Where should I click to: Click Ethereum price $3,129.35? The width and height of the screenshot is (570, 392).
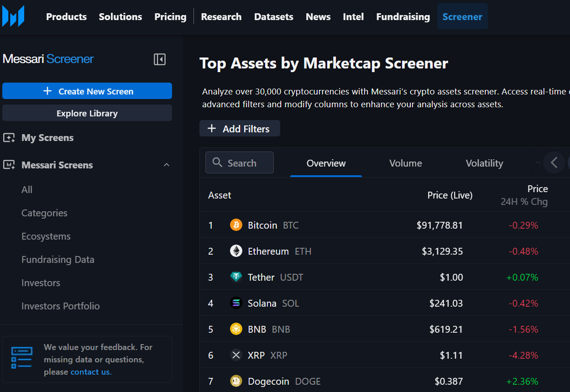(443, 251)
